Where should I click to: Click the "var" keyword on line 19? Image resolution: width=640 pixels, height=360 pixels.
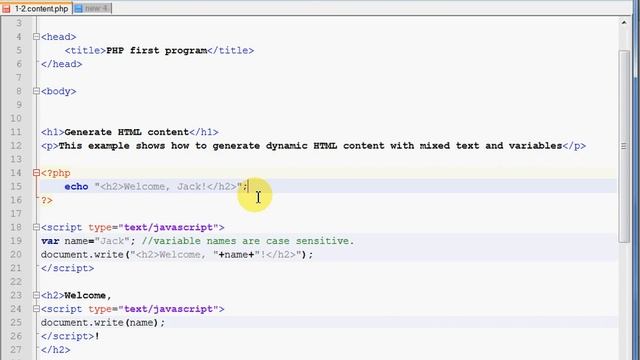tap(50, 241)
